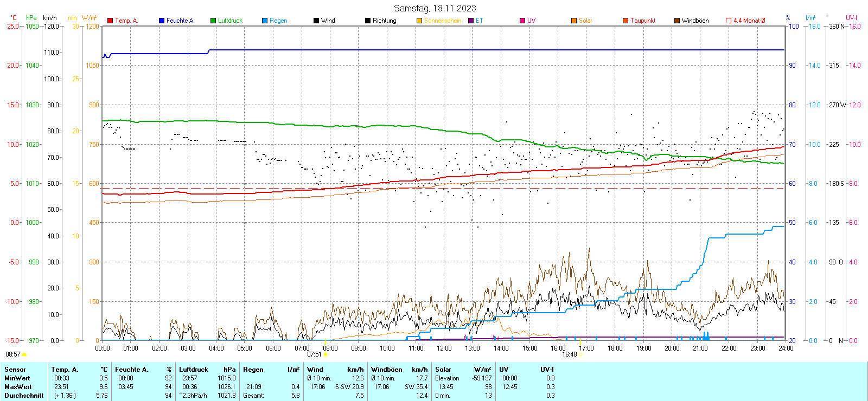Select the Luftdruck column header in table

(x=194, y=370)
